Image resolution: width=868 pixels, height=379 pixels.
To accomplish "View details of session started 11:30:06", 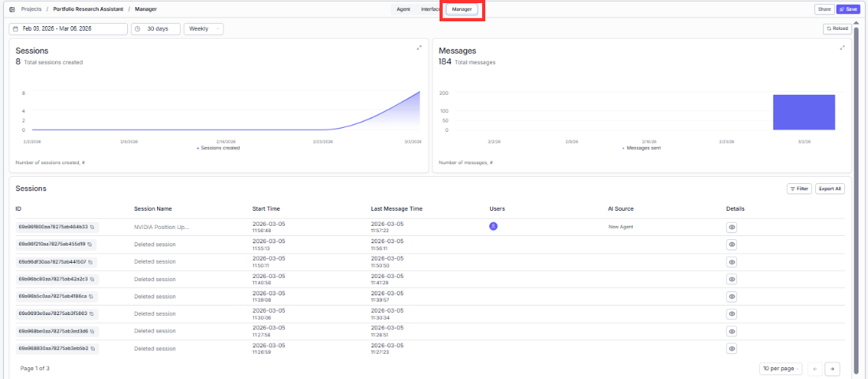I will click(731, 313).
